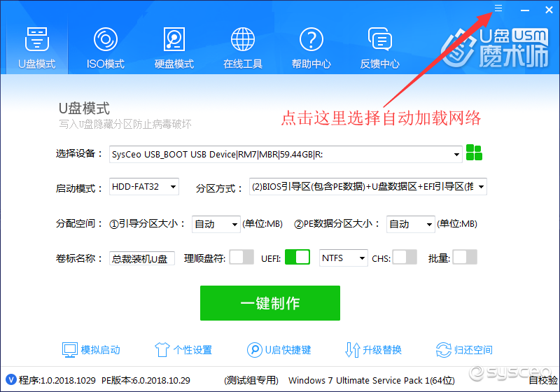
Task: Open 反馈中心 tab label
Action: tap(379, 64)
